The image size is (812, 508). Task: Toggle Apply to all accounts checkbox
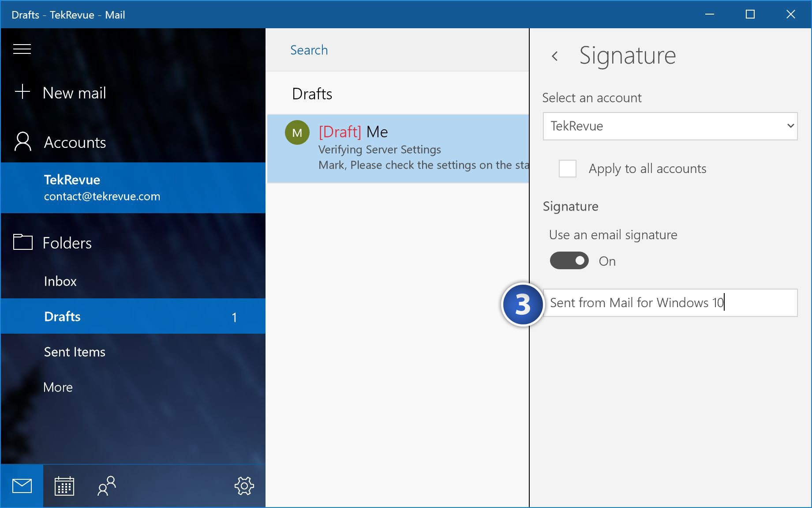(x=567, y=168)
